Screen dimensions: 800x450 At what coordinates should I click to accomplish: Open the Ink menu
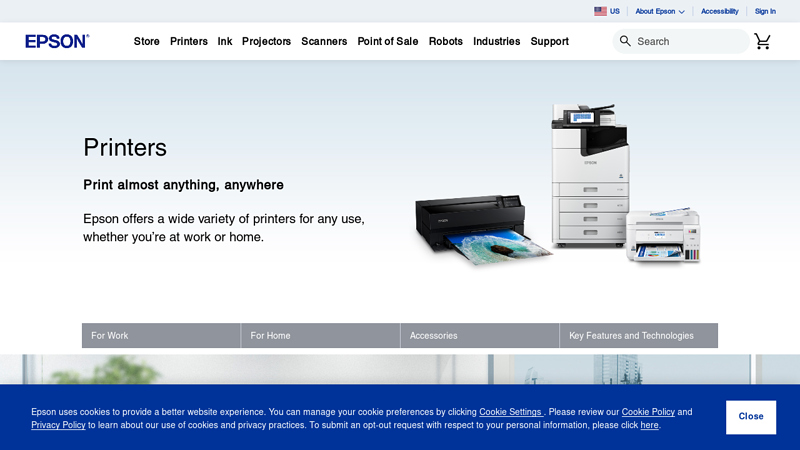(224, 41)
